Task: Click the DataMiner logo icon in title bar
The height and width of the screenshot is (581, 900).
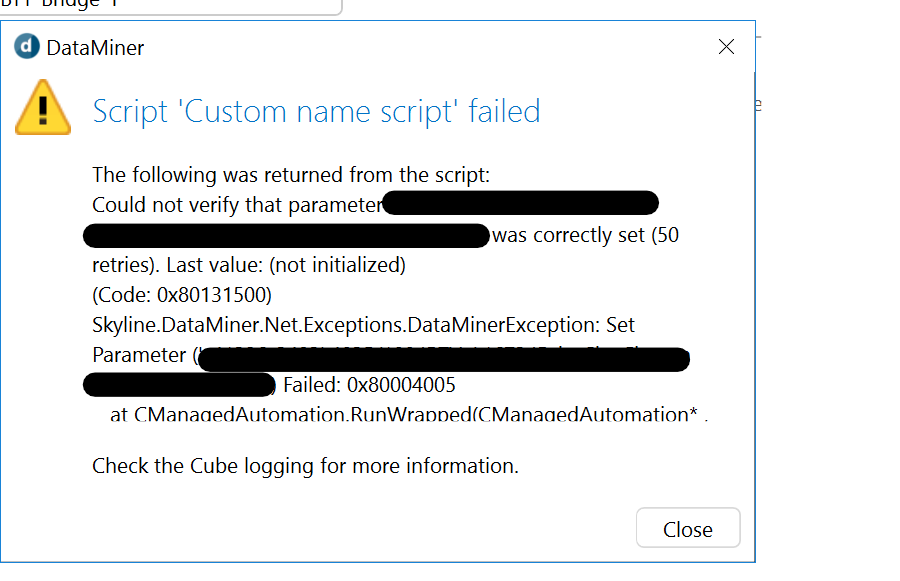Action: pos(27,47)
